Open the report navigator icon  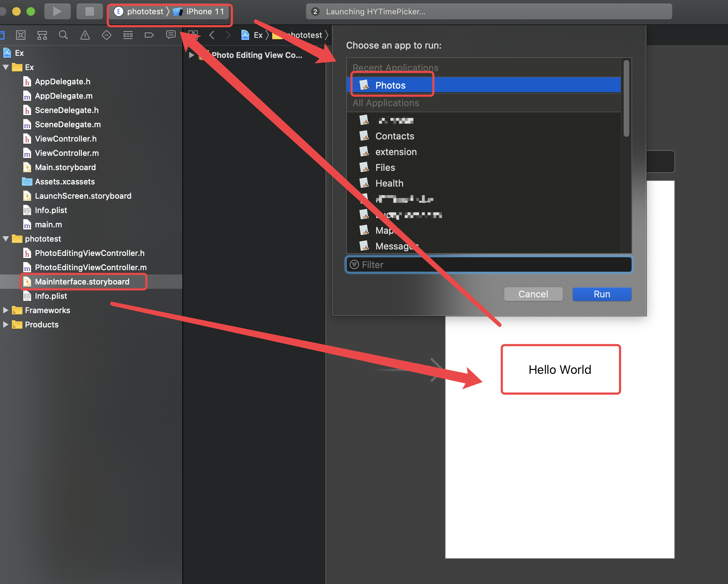tap(171, 35)
